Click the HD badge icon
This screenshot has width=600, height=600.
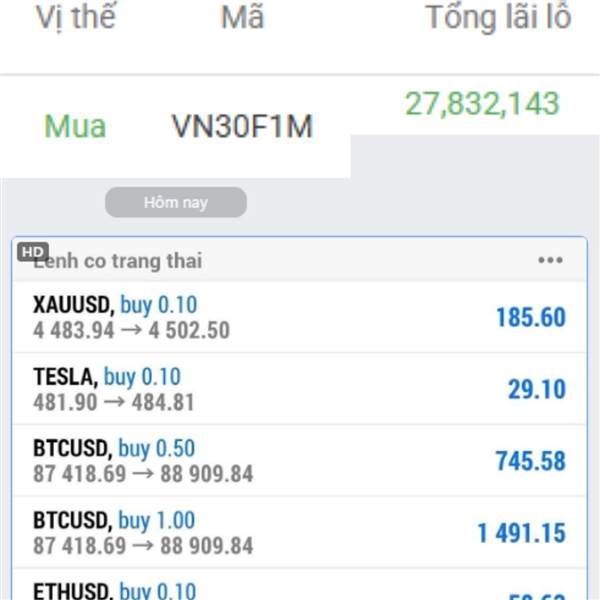click(33, 252)
